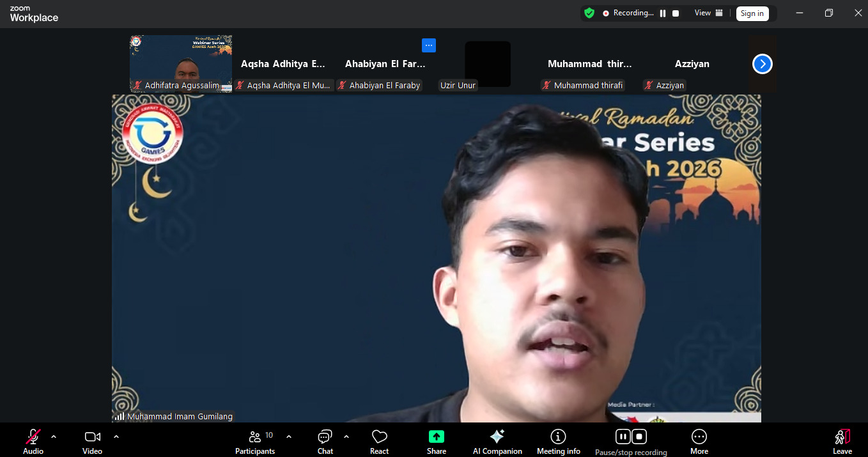Stop recording in the bottom toolbar
868x457 pixels.
tap(639, 437)
